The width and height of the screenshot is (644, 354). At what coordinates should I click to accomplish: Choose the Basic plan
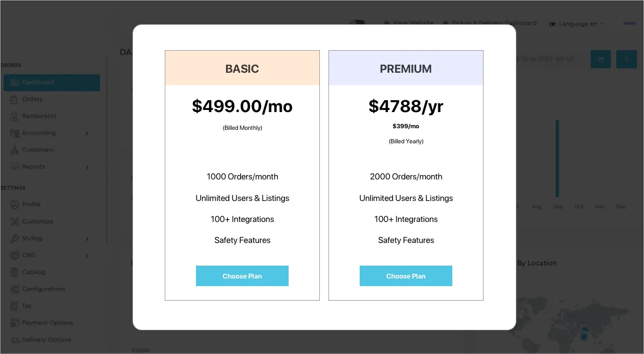(x=242, y=276)
